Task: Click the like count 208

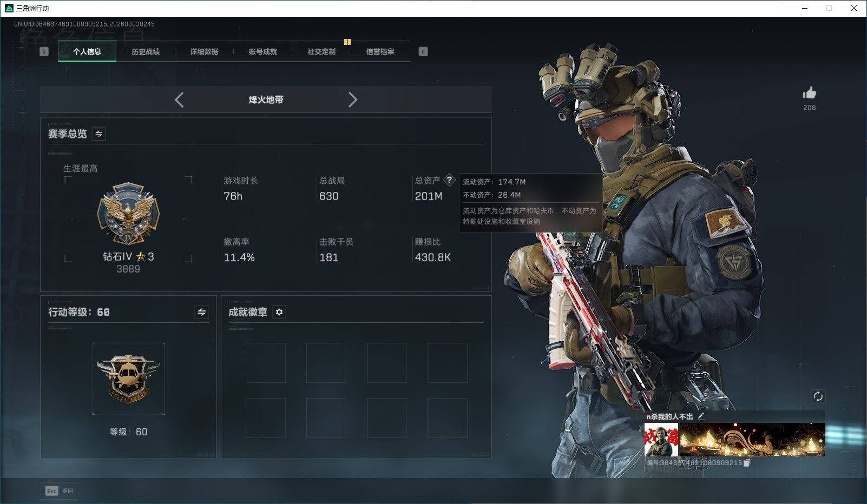Action: [810, 108]
